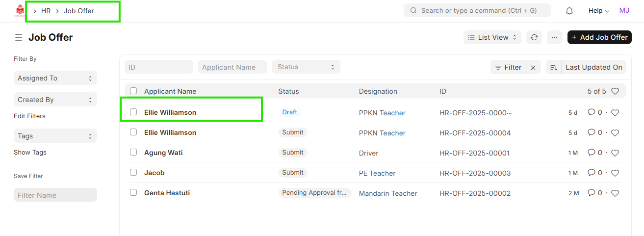This screenshot has width=644, height=236.
Task: Select the Agung Wati row checkbox
Action: coord(133,153)
